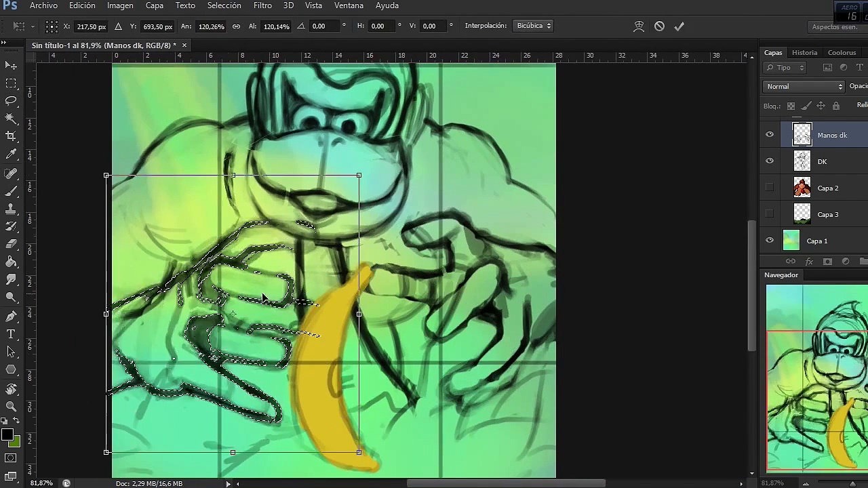Toggle link between width and height
The height and width of the screenshot is (488, 868).
236,26
